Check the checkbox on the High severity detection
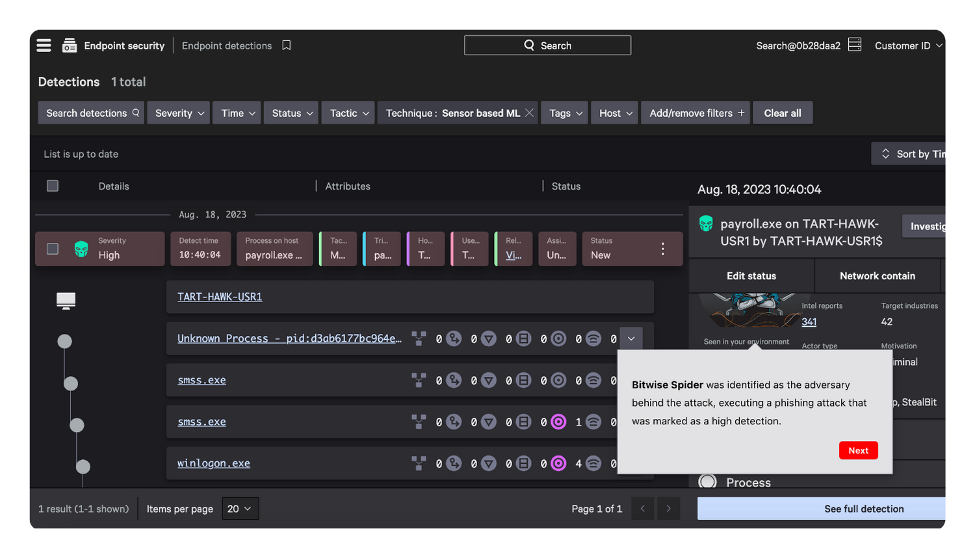Screen dimensions: 975x560 click(52, 248)
